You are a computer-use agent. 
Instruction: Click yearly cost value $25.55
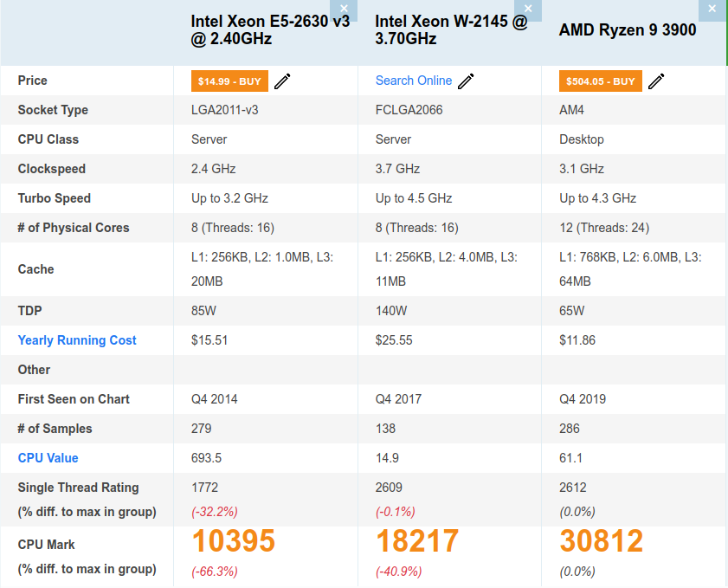coord(394,340)
